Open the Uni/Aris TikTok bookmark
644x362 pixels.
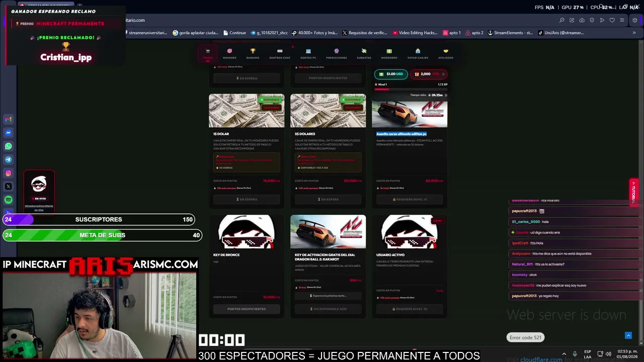[561, 33]
